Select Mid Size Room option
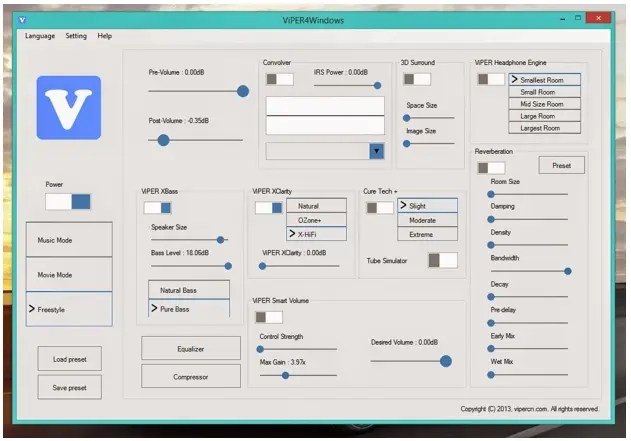The height and width of the screenshot is (441, 631). 544,104
